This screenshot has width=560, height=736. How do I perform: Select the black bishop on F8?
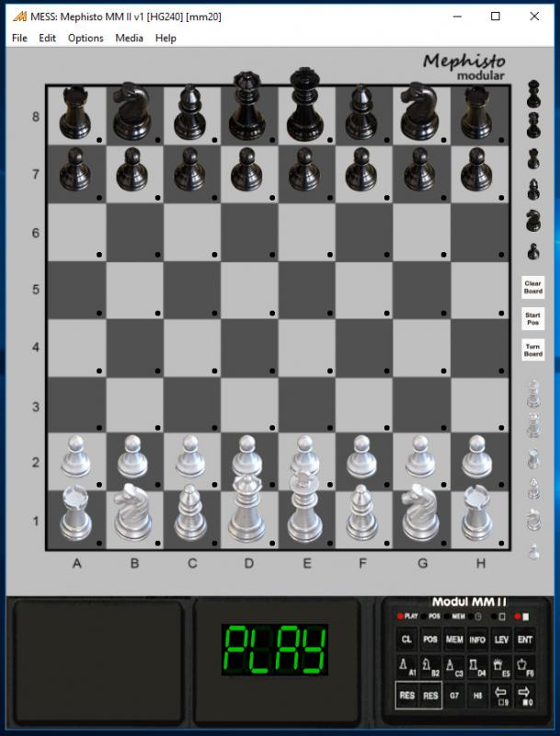(361, 112)
